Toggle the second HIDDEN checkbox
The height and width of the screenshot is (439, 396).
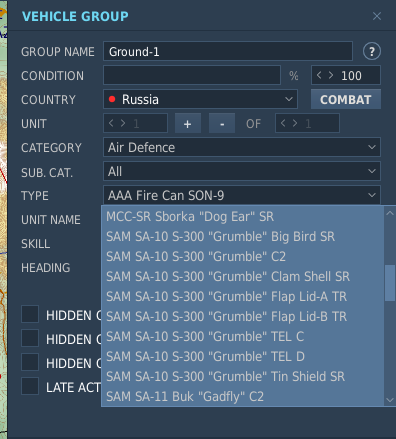tap(30, 338)
